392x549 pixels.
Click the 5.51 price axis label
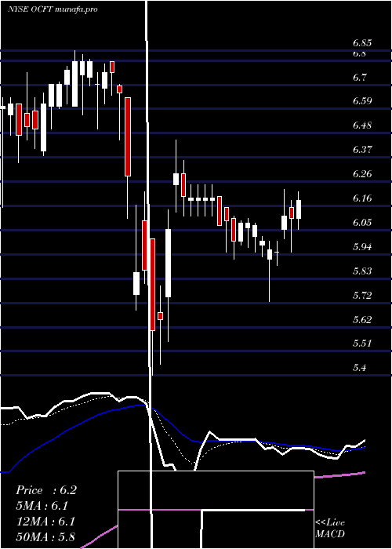362,344
